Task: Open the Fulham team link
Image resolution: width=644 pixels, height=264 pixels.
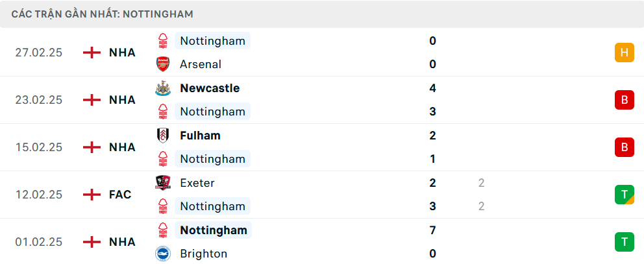Action: tap(200, 136)
